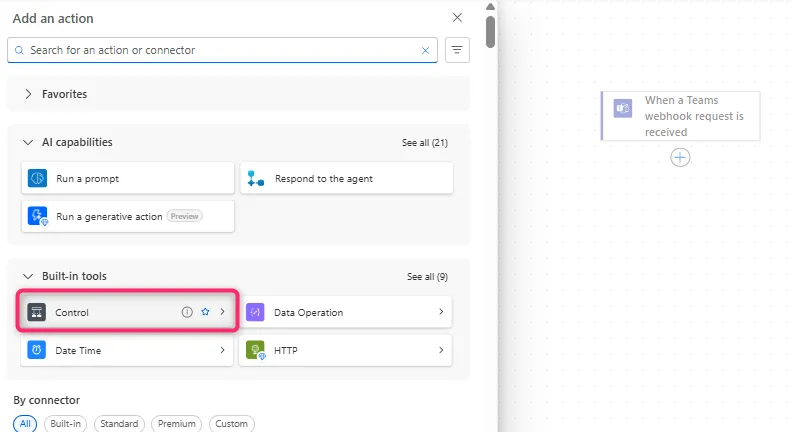The image size is (792, 432).
Task: Filter connectors by Custom
Action: 231,424
